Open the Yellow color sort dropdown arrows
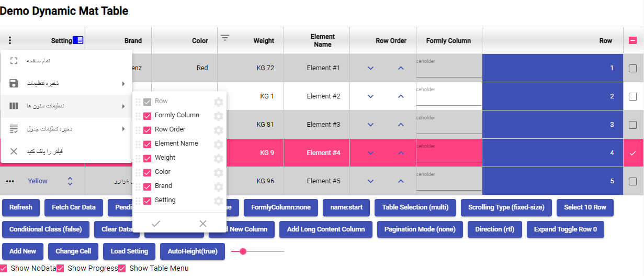 click(x=70, y=181)
